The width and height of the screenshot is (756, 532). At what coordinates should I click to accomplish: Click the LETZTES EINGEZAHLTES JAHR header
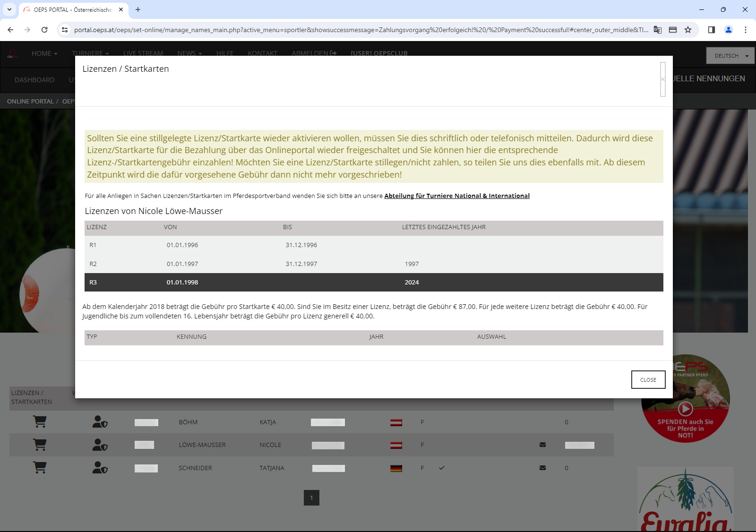tap(444, 227)
